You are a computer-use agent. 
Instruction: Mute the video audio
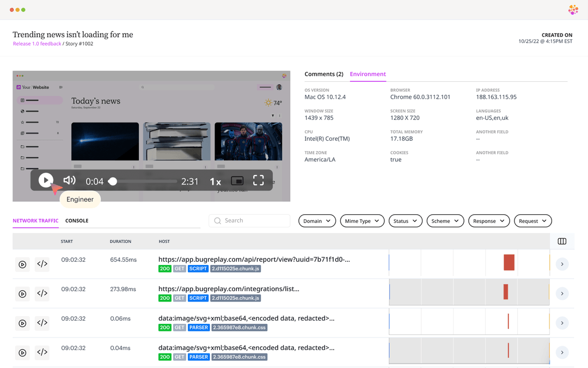click(69, 180)
